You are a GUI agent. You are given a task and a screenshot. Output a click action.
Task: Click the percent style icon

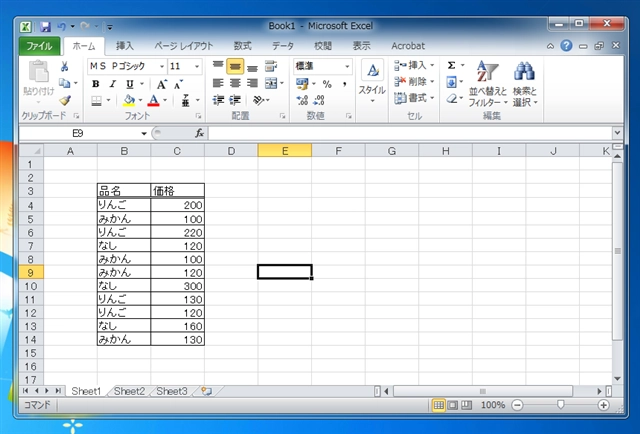pyautogui.click(x=327, y=84)
